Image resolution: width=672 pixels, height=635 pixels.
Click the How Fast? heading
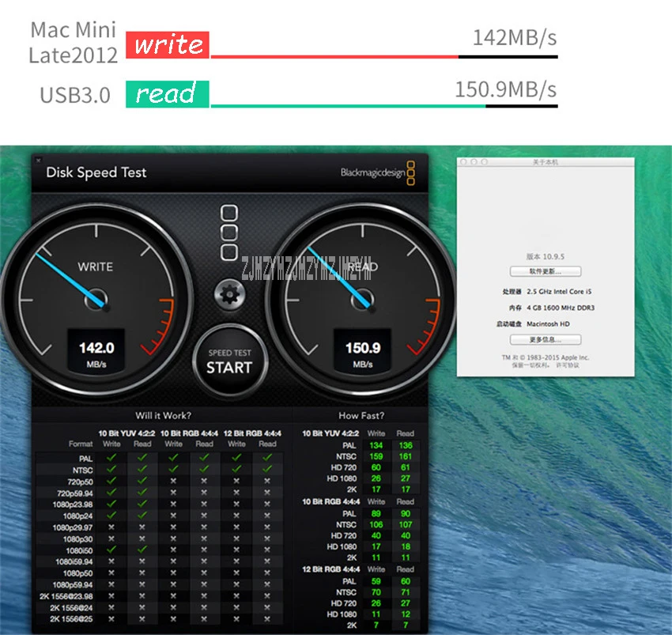(x=361, y=415)
